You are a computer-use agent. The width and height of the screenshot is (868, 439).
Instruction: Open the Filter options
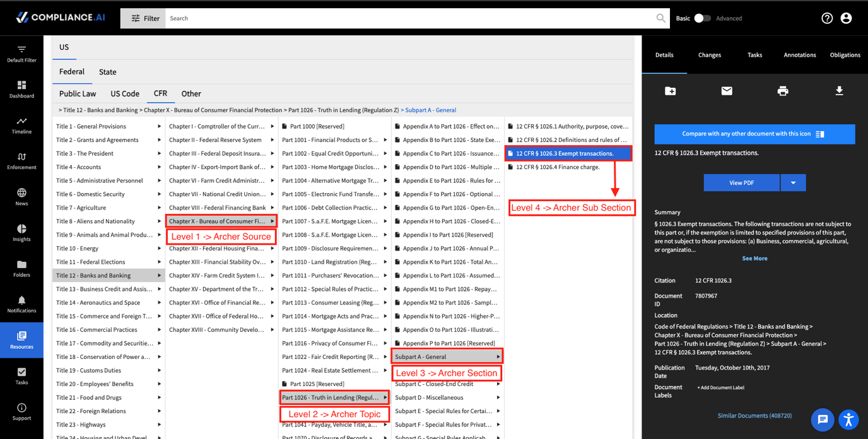[143, 18]
